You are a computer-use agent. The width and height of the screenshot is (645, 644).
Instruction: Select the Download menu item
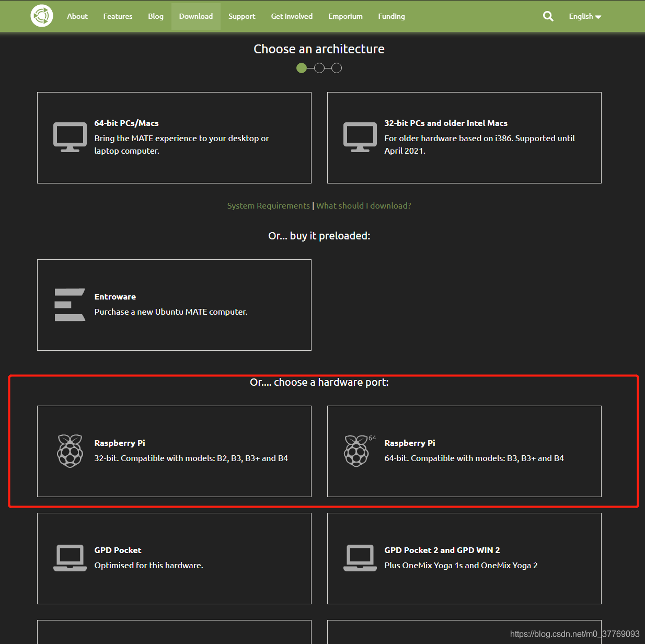click(x=196, y=16)
